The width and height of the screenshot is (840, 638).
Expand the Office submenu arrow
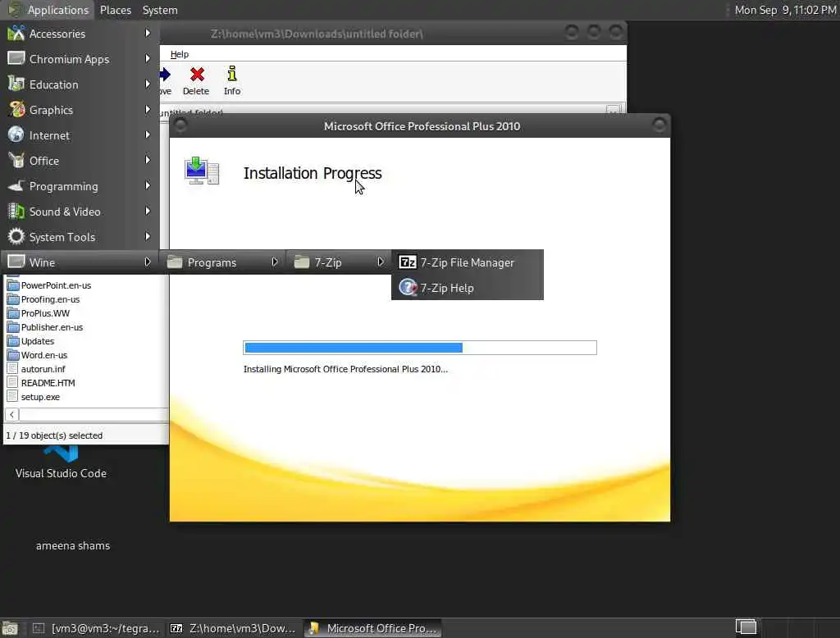tap(148, 160)
